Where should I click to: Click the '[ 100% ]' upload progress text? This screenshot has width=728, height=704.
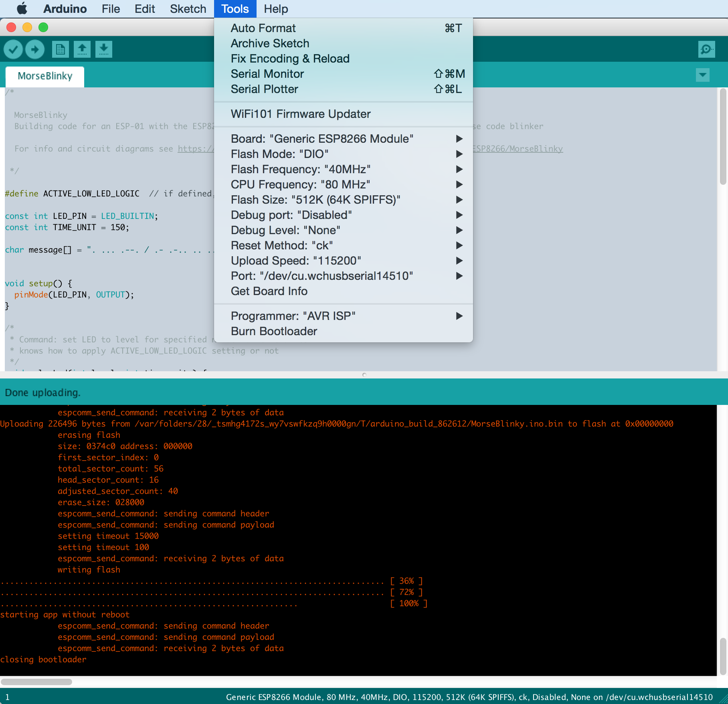(x=409, y=603)
